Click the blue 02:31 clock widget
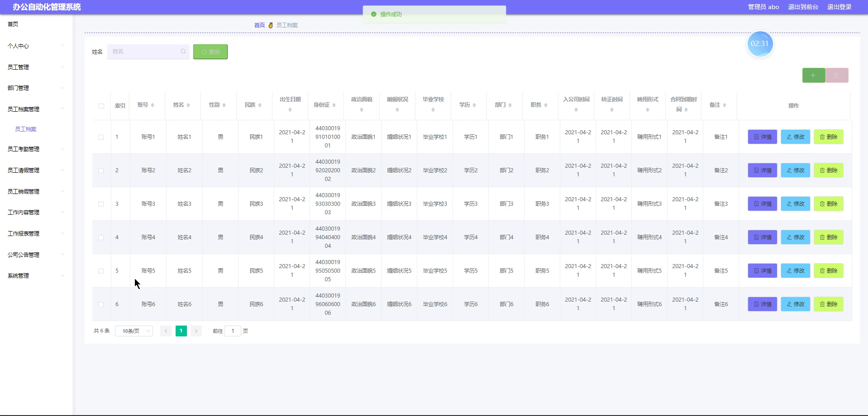Image resolution: width=868 pixels, height=416 pixels. (x=760, y=44)
